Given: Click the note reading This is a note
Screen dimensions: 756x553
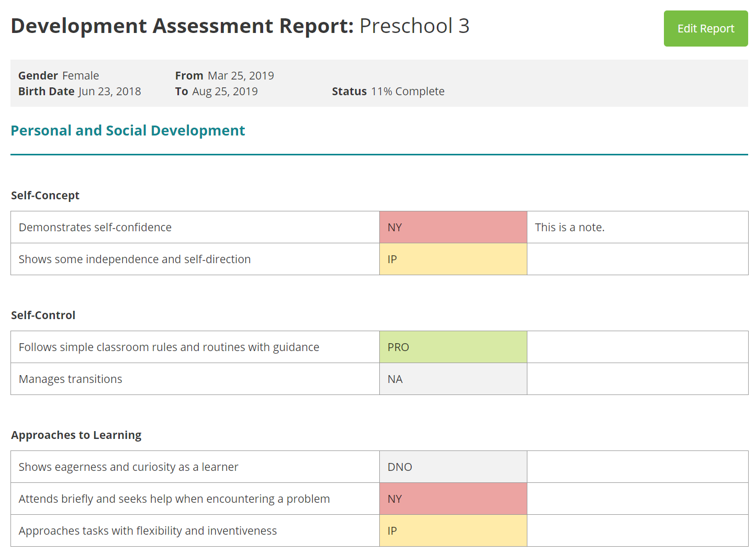Looking at the screenshot, I should 569,227.
